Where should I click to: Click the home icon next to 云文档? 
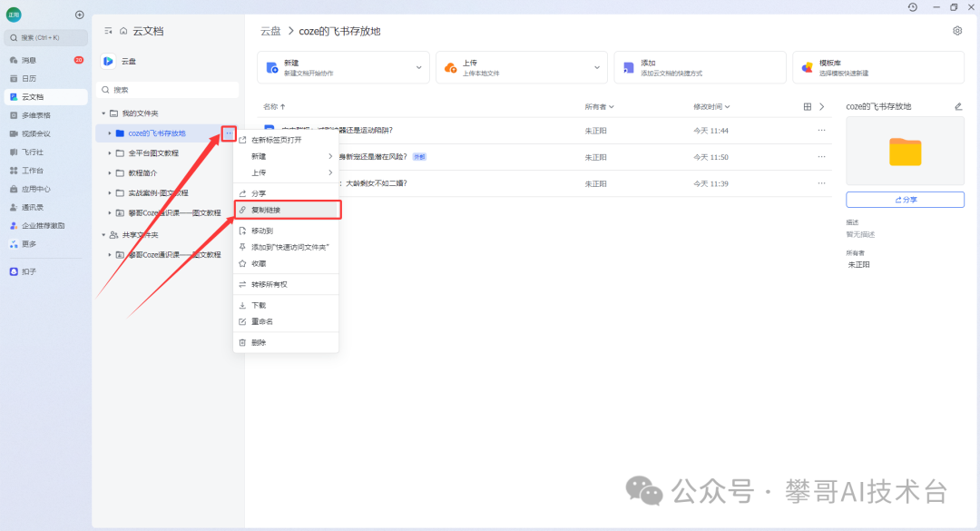[x=123, y=31]
